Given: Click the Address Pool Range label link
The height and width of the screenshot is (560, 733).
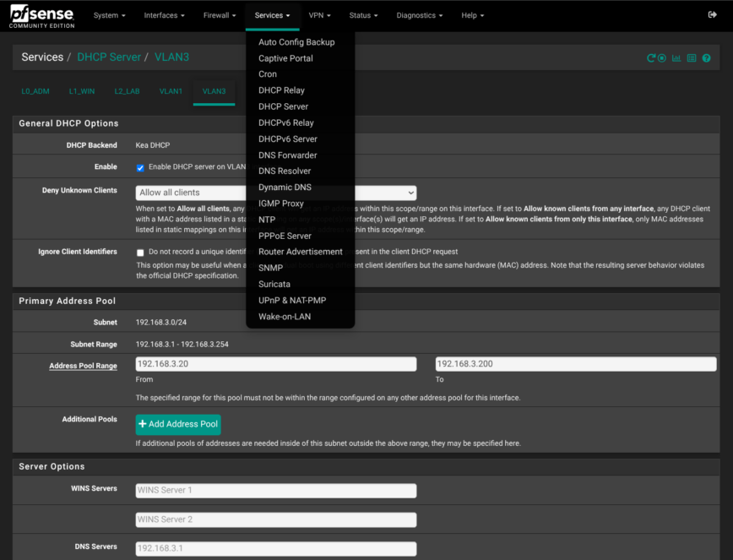Looking at the screenshot, I should 84,366.
